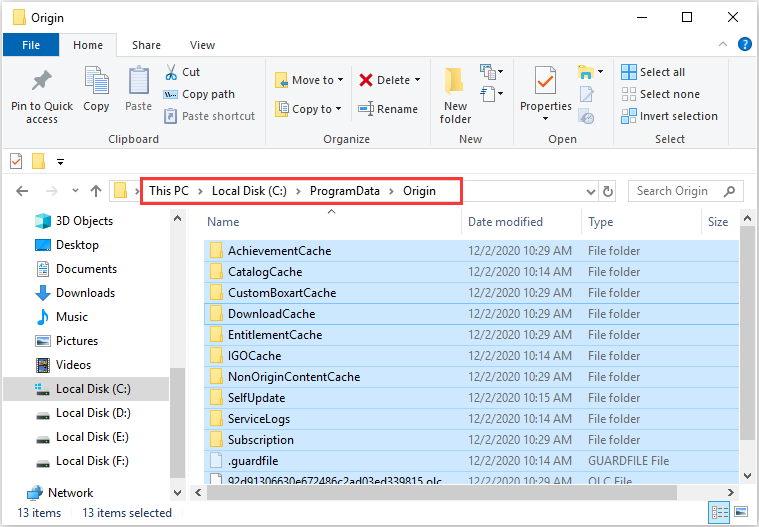Open Downloads in navigation pane
The height and width of the screenshot is (527, 759).
pyautogui.click(x=76, y=293)
